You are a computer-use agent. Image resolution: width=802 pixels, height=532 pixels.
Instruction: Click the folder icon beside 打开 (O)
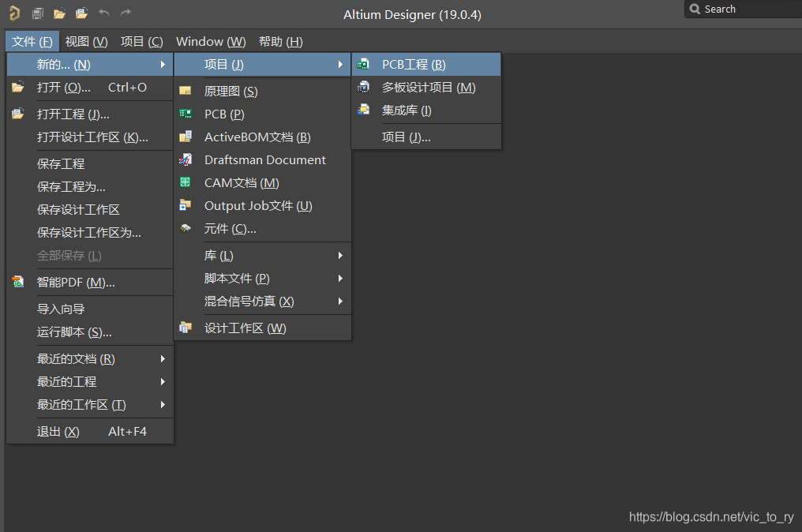point(18,87)
